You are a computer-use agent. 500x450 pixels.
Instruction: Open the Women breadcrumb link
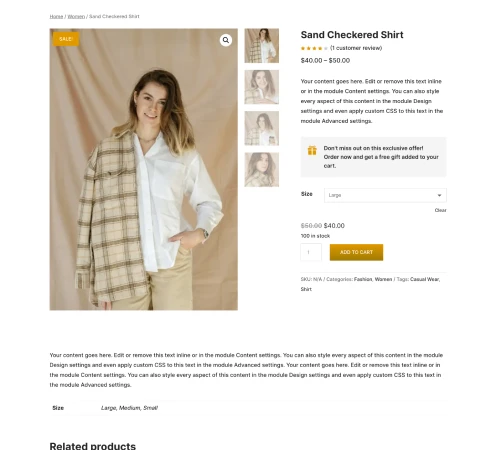pyautogui.click(x=76, y=16)
